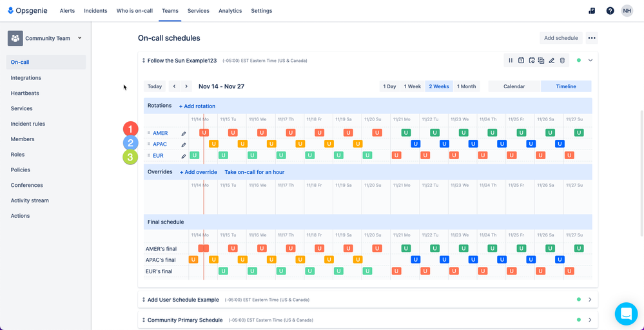Open the Incidents menu
Screen dimensions: 644x330
click(x=95, y=11)
